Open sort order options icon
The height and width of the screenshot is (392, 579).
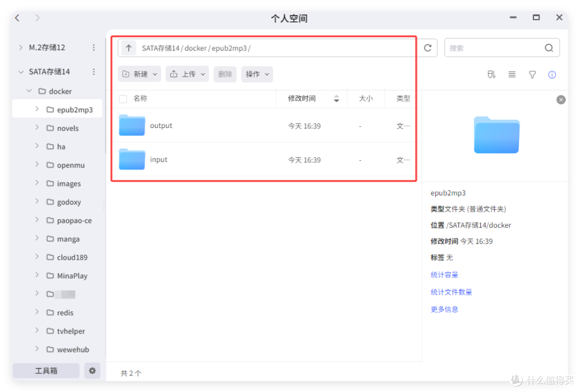(491, 74)
